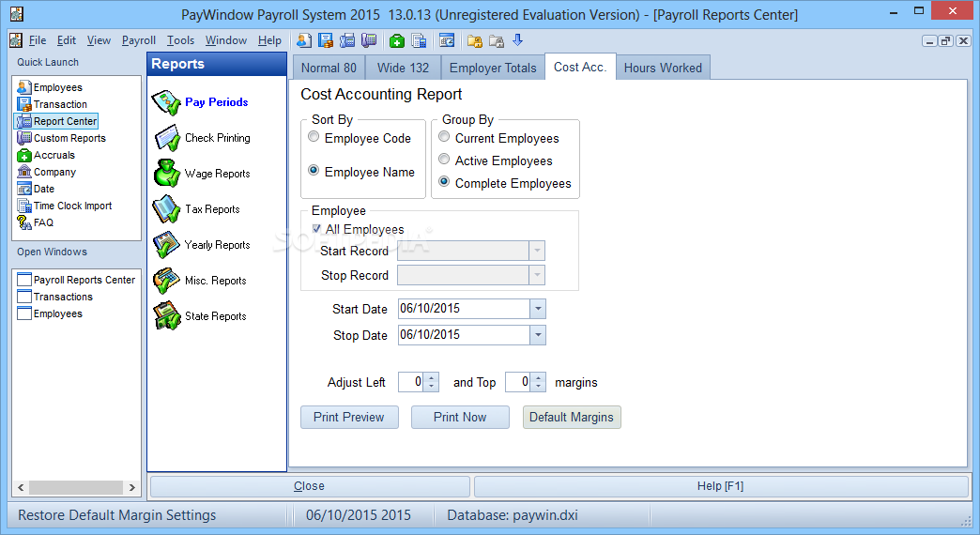
Task: Click the Quick Launch scrollbar left arrow
Action: point(22,487)
